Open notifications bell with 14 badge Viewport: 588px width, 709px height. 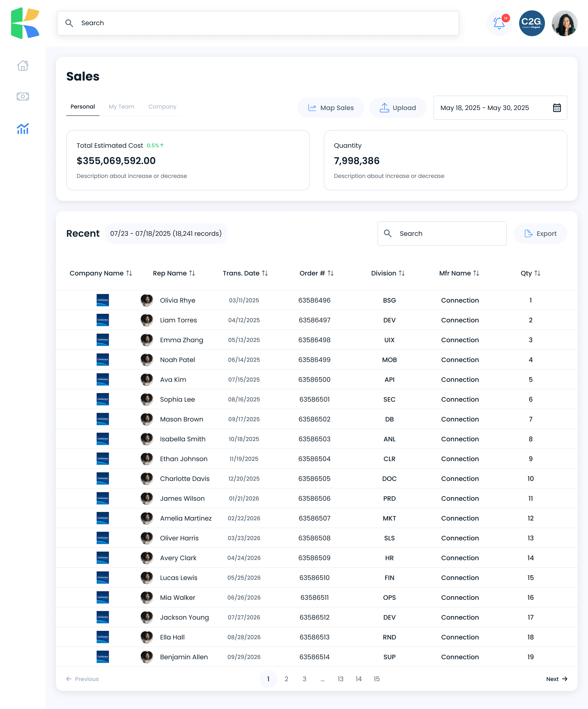coord(499,23)
